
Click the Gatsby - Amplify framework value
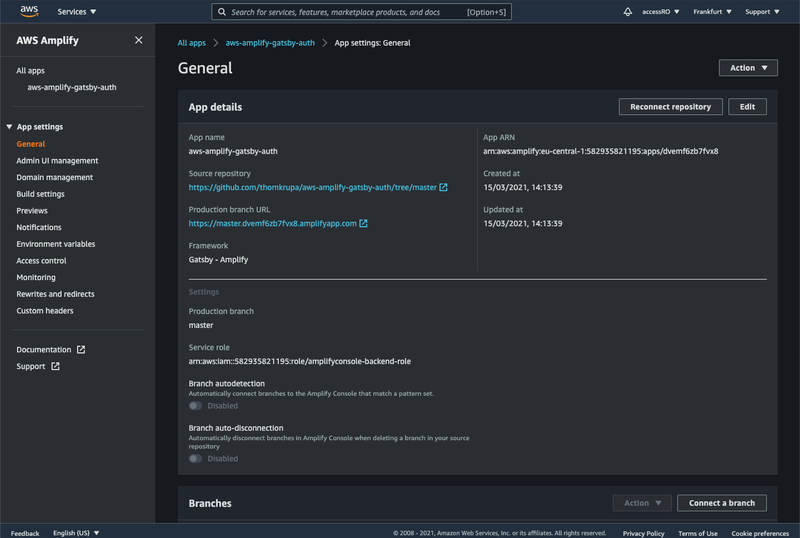tap(218, 260)
